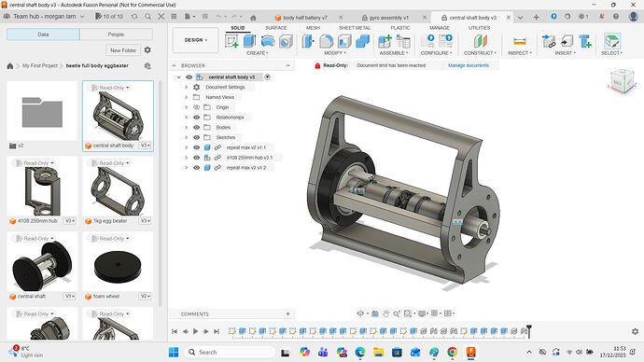
Task: Select the Shell tool
Action: point(344,41)
